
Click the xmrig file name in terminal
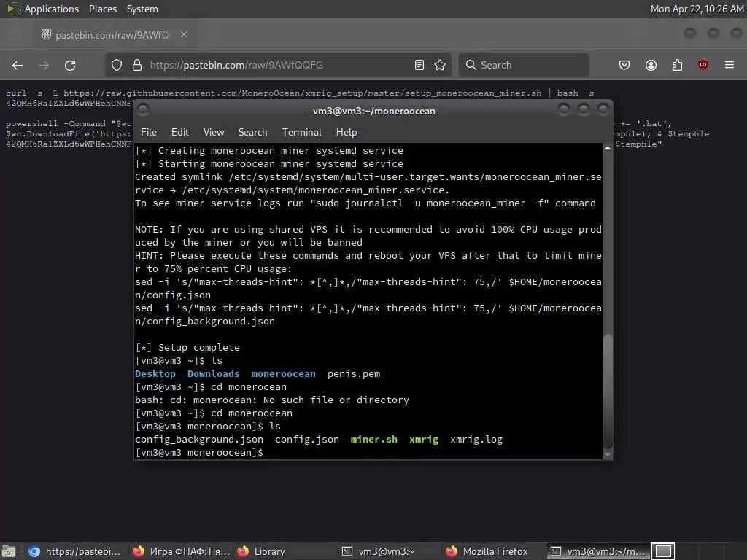point(424,440)
